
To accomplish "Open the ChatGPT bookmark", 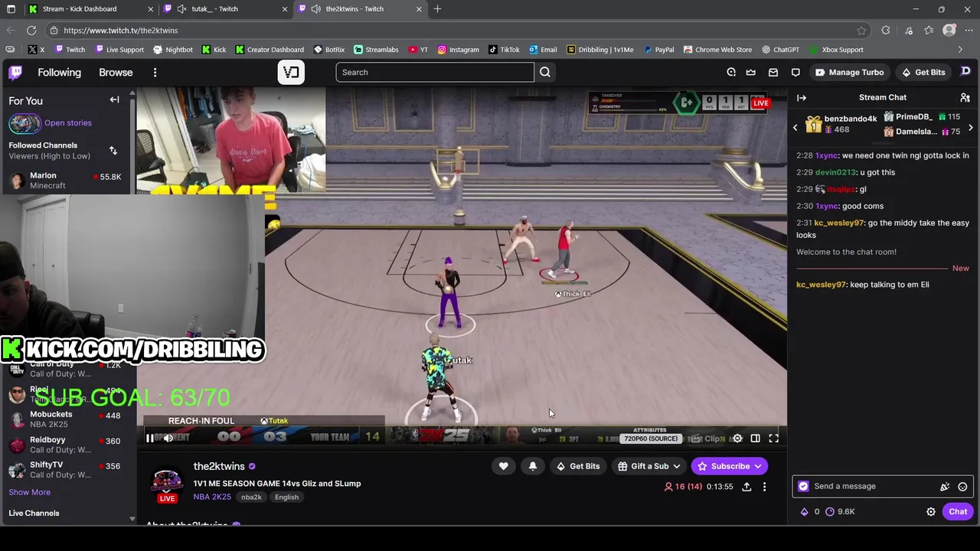I will pos(780,50).
